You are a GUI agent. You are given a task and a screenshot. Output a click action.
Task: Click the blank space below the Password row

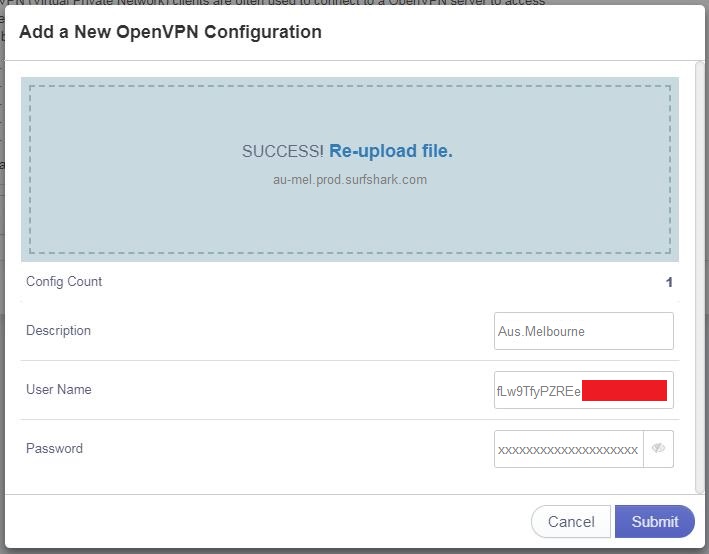300,482
